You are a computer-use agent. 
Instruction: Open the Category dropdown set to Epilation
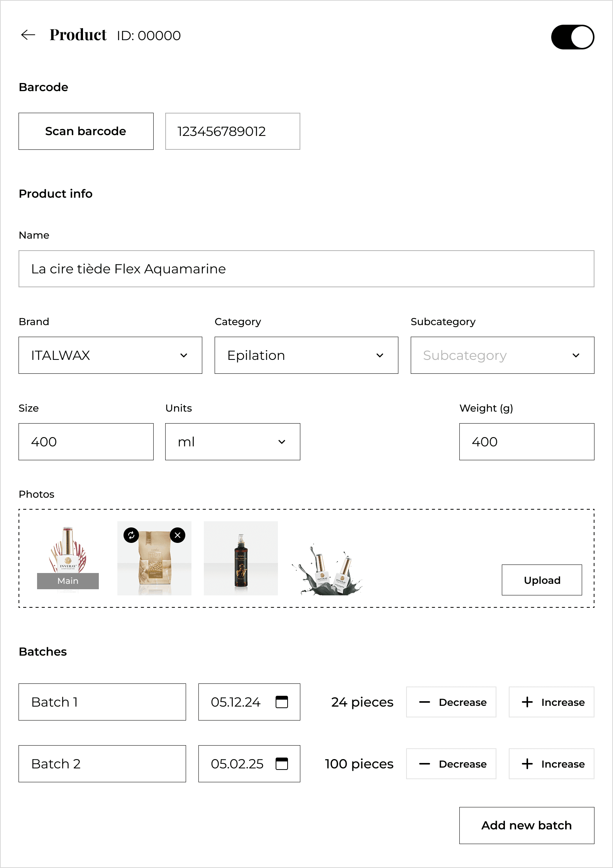306,355
